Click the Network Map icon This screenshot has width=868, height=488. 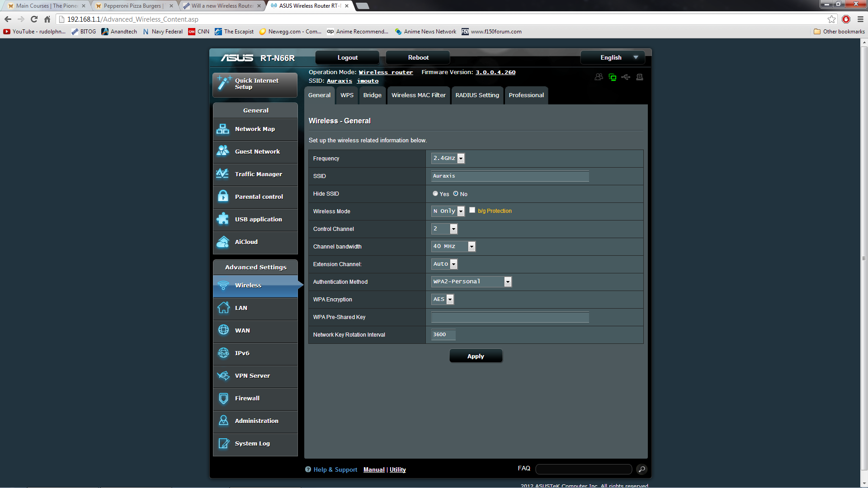coord(223,129)
